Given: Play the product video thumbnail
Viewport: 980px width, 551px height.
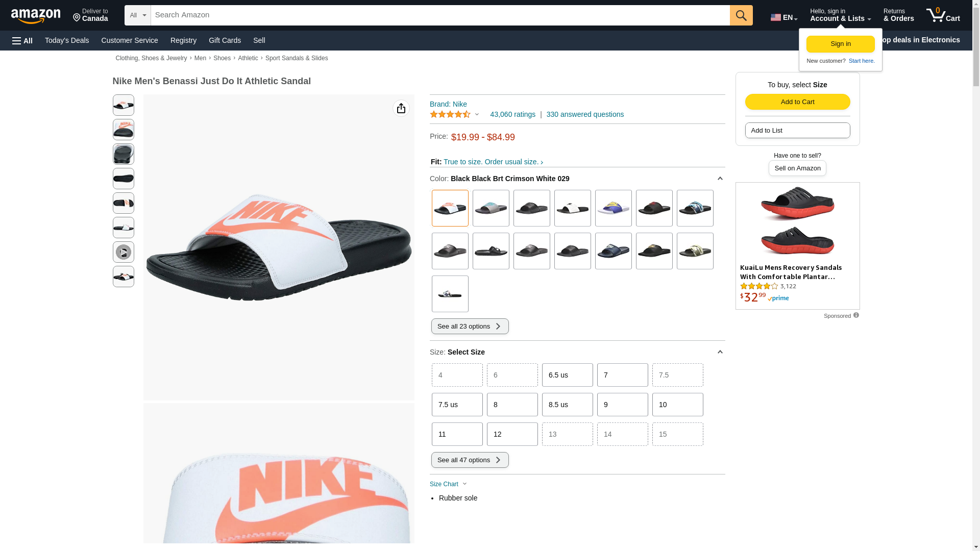Looking at the screenshot, I should (123, 252).
